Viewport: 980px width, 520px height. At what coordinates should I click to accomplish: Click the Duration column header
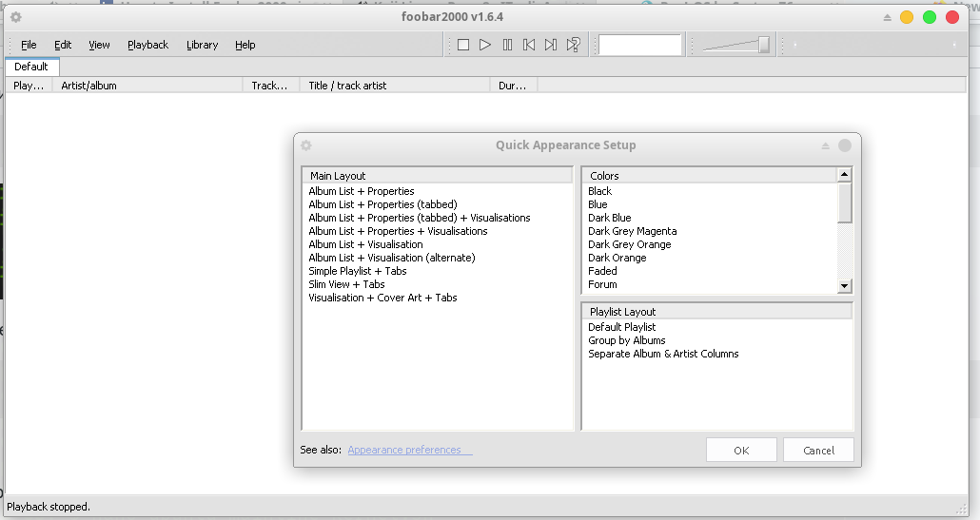click(514, 86)
